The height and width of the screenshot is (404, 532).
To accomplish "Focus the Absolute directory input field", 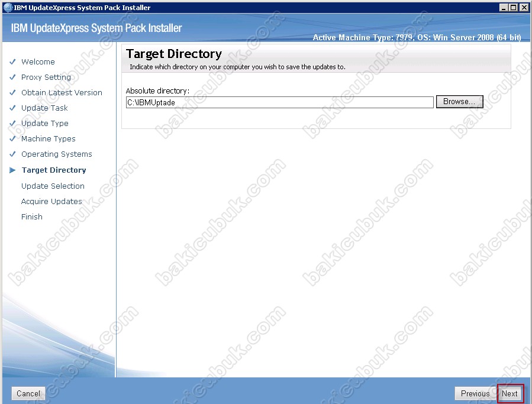I will point(279,102).
